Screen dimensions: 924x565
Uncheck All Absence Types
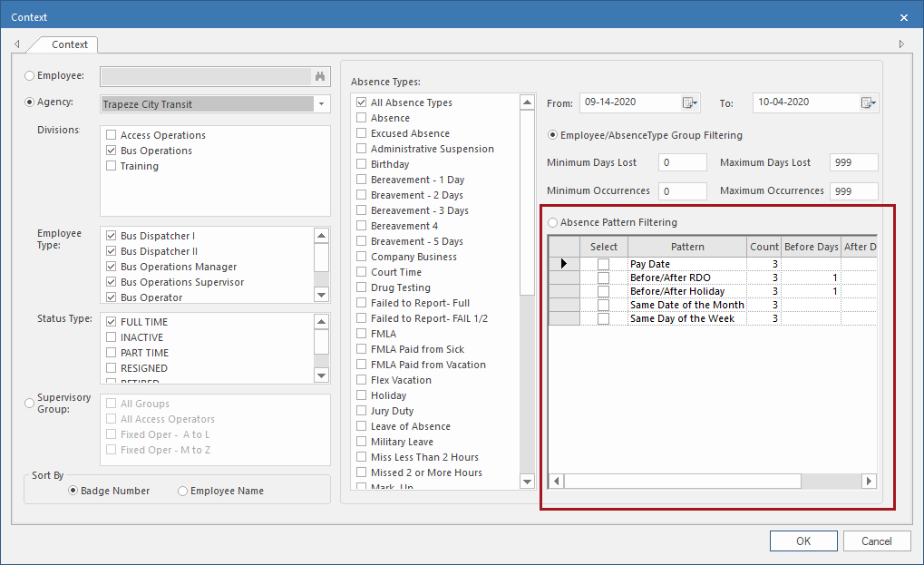point(360,102)
